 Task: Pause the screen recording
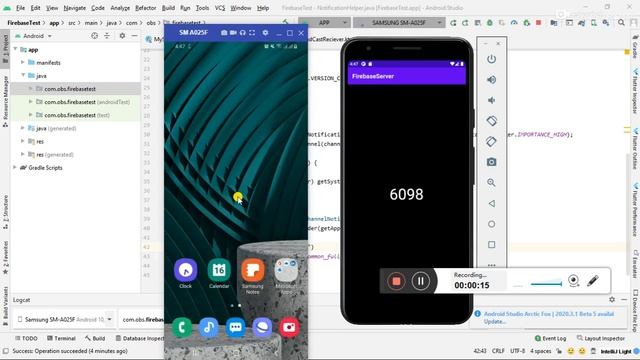[420, 281]
